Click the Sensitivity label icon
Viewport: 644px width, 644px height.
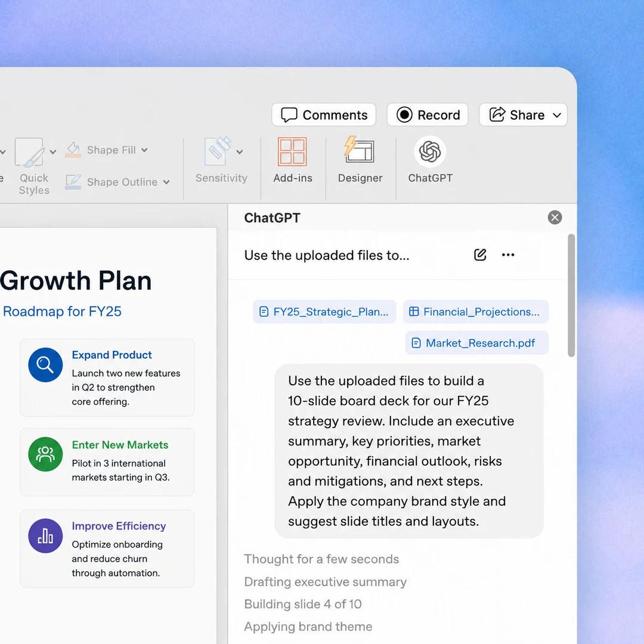pos(218,151)
